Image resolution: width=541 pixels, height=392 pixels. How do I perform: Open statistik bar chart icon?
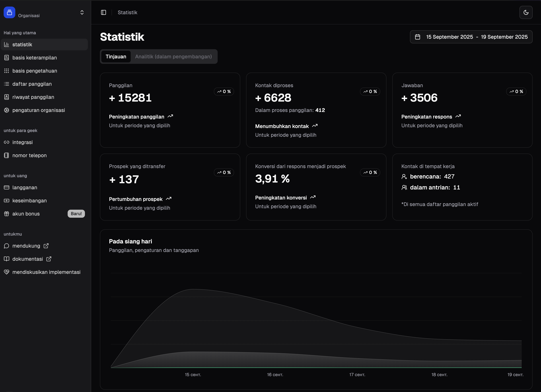tap(6, 45)
